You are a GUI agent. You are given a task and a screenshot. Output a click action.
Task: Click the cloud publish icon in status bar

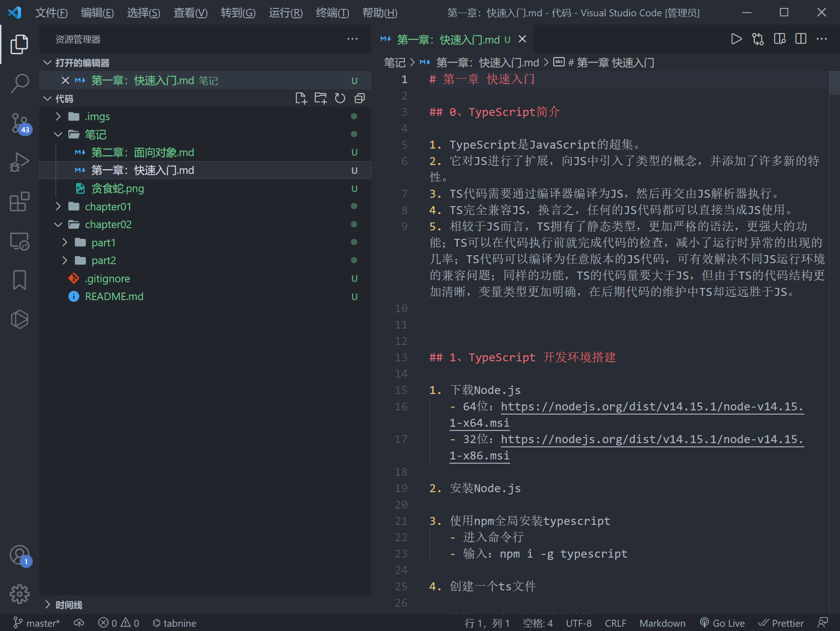pos(79,623)
